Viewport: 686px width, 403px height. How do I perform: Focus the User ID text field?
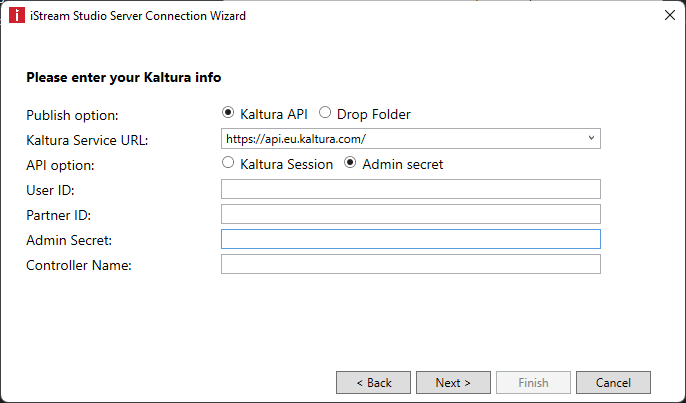[x=410, y=189]
